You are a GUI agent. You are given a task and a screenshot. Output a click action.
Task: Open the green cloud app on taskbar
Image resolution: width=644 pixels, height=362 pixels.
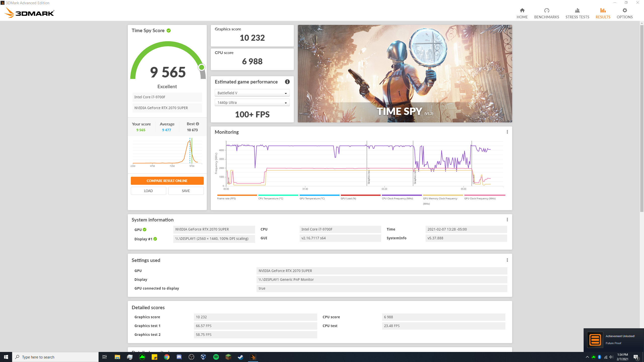point(142,357)
